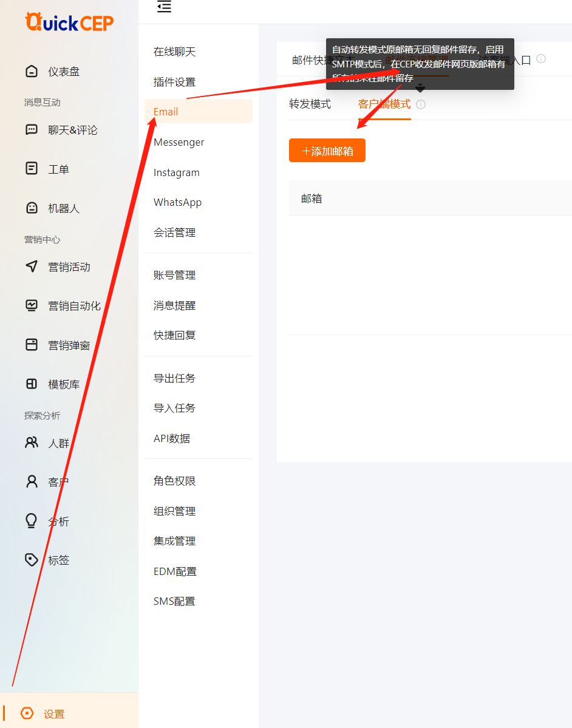Open 集成管理 settings
Image resolution: width=572 pixels, height=728 pixels.
click(x=174, y=541)
